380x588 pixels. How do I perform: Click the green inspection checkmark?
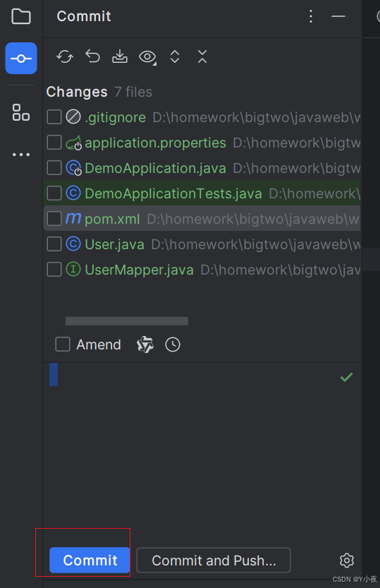(346, 377)
